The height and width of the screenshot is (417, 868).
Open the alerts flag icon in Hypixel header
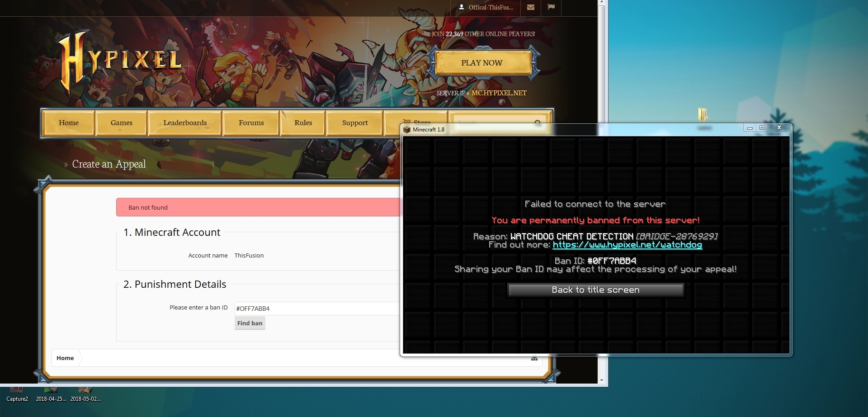pyautogui.click(x=551, y=7)
